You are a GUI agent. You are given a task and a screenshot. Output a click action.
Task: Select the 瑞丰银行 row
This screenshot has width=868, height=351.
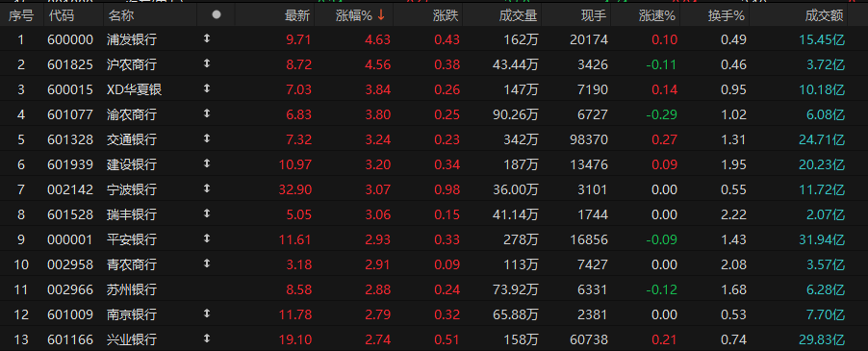[x=434, y=213]
